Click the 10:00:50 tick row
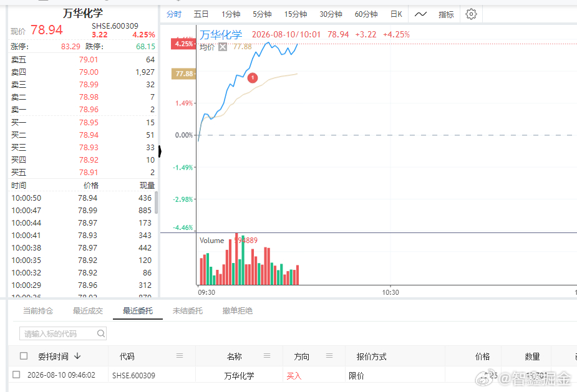 pos(81,198)
